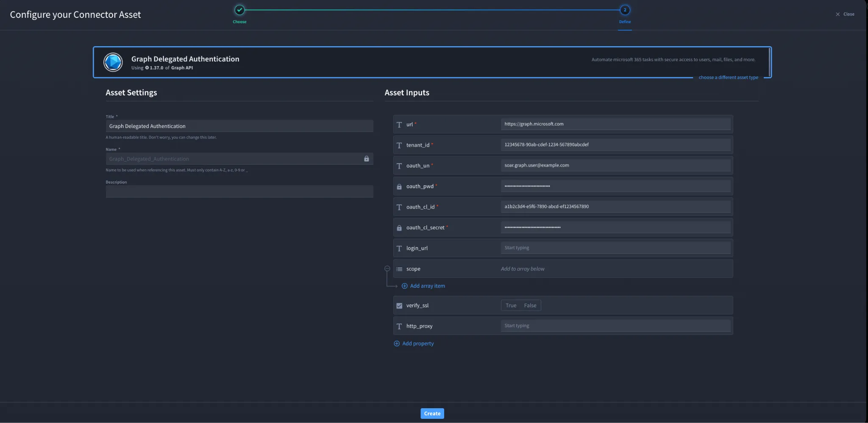868x423 pixels.
Task: Click the tenant_id input field
Action: coord(615,145)
